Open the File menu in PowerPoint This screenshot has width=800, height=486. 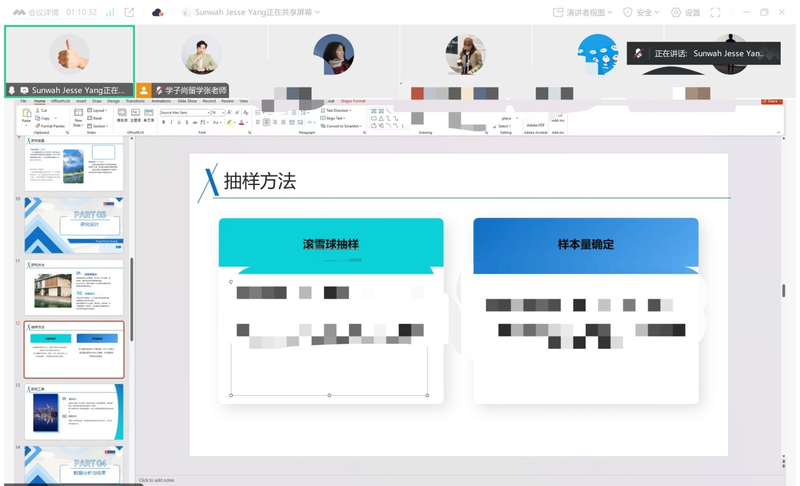[23, 101]
